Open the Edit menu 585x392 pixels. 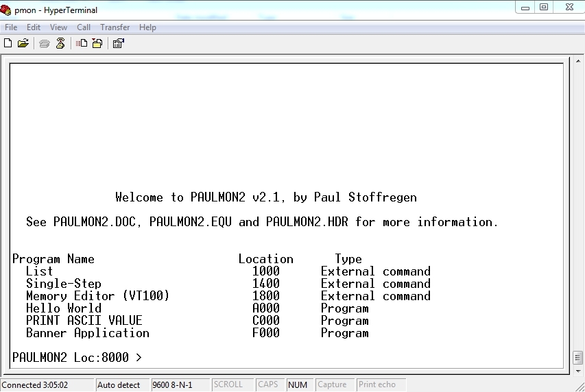click(33, 27)
